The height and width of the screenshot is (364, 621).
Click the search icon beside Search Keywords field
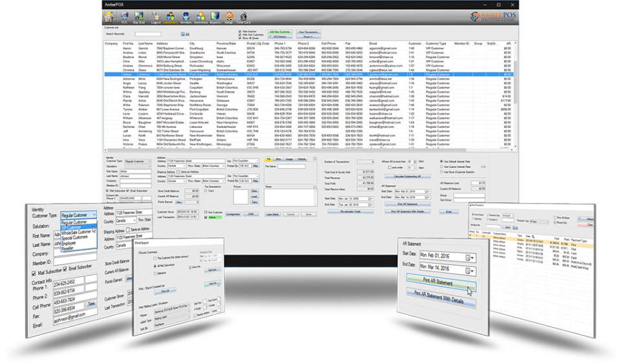(x=182, y=34)
